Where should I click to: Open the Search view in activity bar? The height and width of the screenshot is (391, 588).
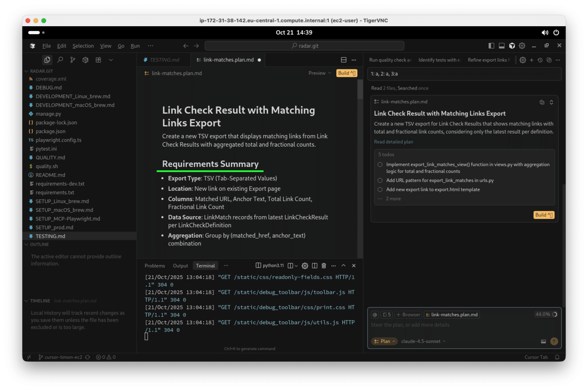click(x=60, y=60)
